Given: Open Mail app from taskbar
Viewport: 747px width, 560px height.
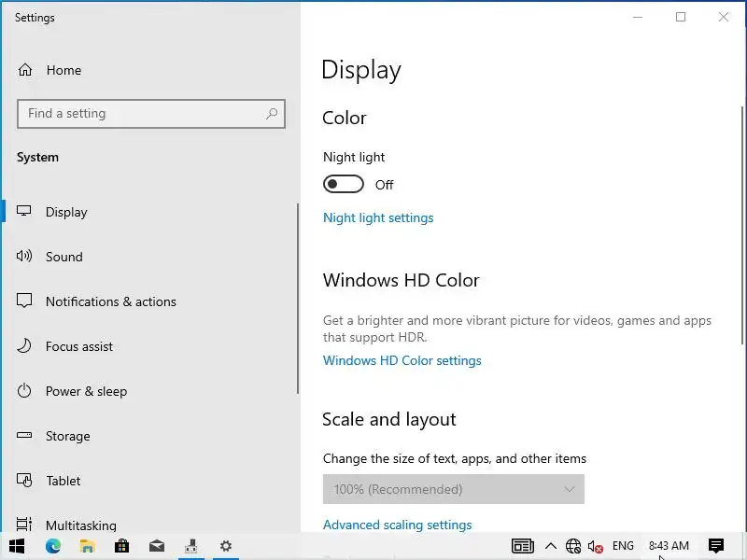Looking at the screenshot, I should (157, 546).
